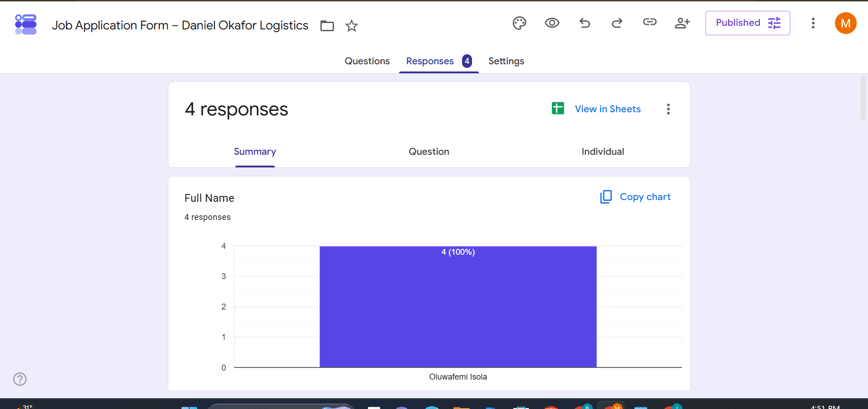Preview the form with eye icon
The image size is (868, 409).
point(552,23)
